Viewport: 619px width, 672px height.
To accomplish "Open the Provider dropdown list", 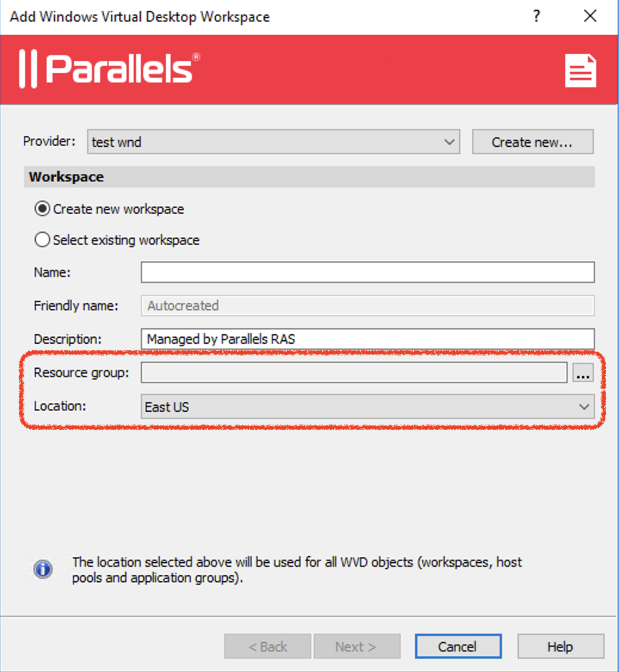I will point(273,142).
